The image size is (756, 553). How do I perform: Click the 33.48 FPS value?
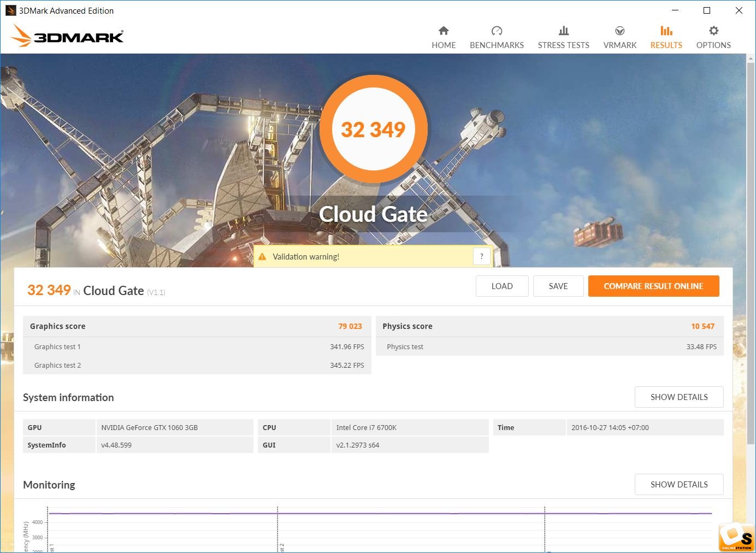click(x=701, y=347)
